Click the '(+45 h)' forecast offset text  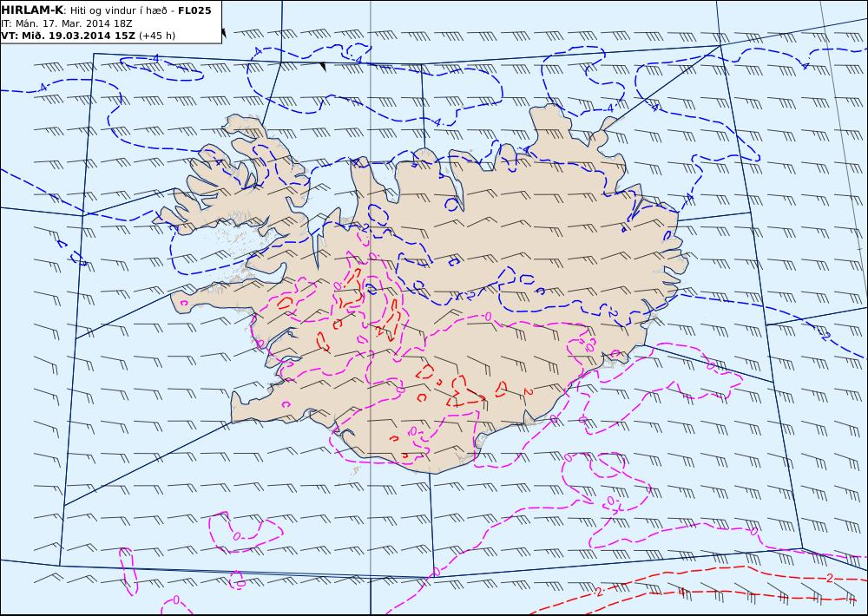(156, 36)
